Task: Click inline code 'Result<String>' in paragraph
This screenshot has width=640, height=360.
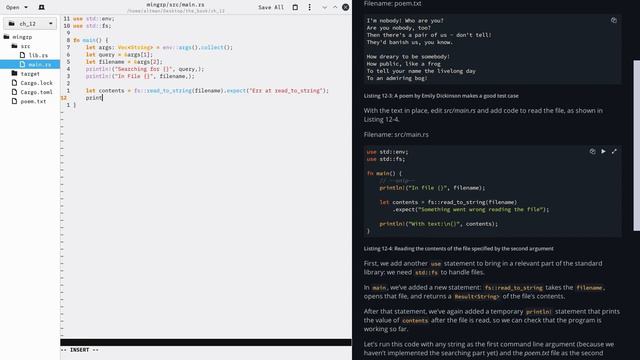Action: (x=477, y=297)
